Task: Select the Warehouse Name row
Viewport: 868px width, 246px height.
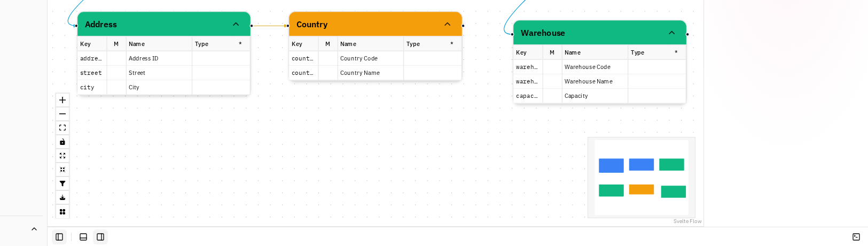Action: tap(600, 81)
